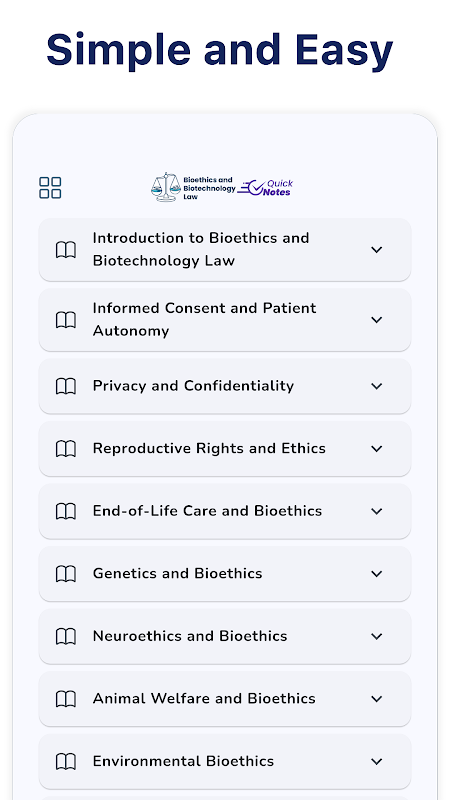Open the grid menu icon

50,188
